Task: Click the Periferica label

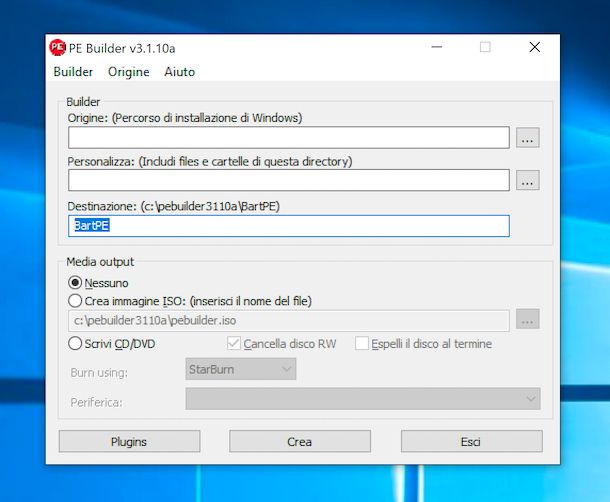Action: click(x=96, y=402)
